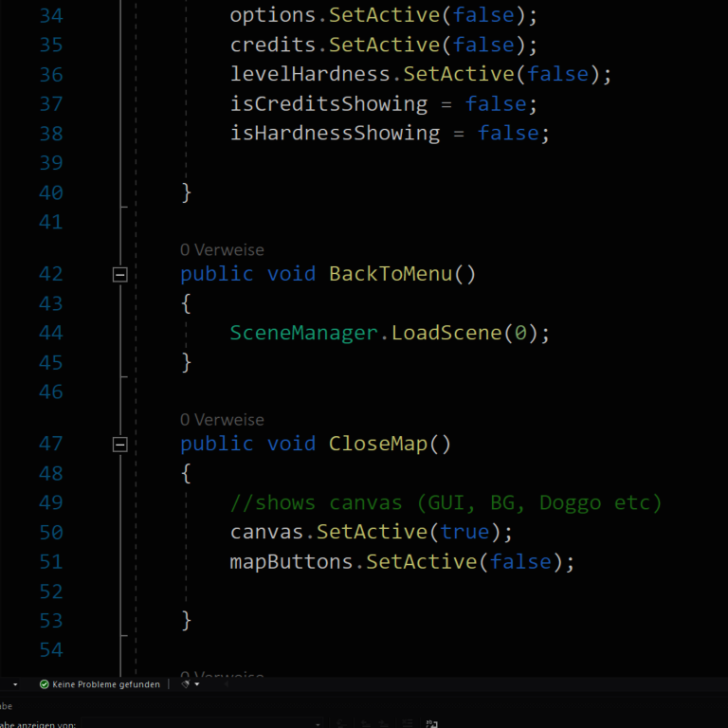Viewport: 728px width, 728px height.
Task: Run the code cleanup brush icon
Action: [186, 684]
